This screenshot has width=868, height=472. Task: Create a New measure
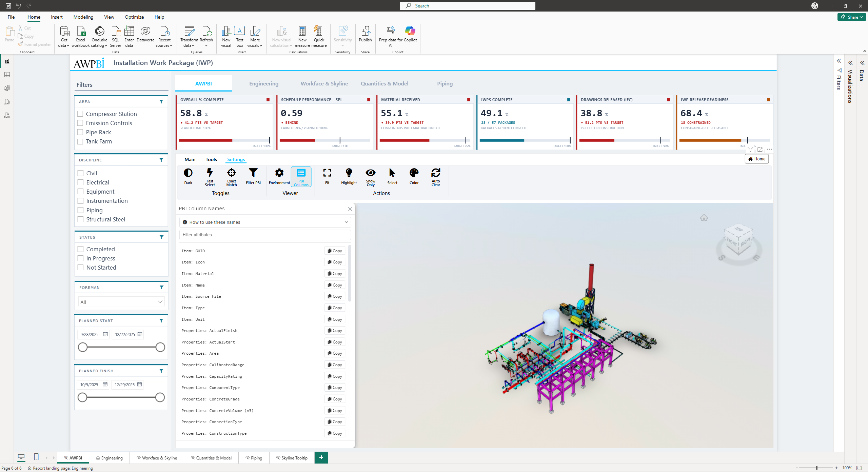(302, 37)
